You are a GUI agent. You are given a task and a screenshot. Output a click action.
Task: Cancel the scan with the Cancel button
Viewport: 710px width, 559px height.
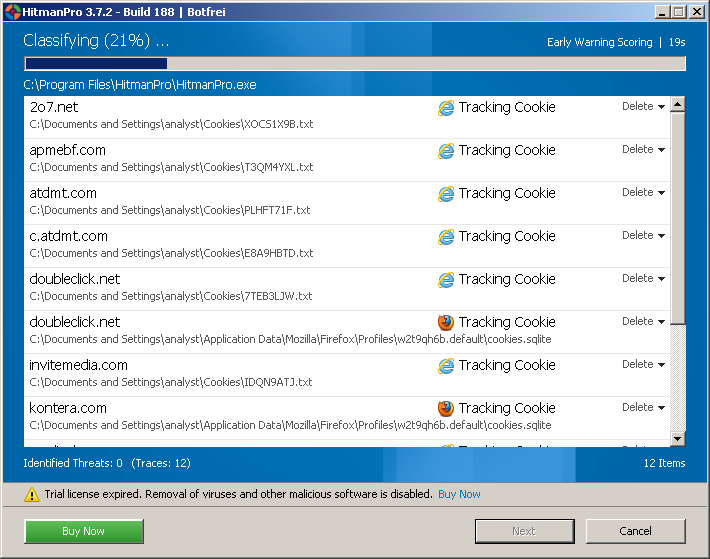click(x=635, y=531)
